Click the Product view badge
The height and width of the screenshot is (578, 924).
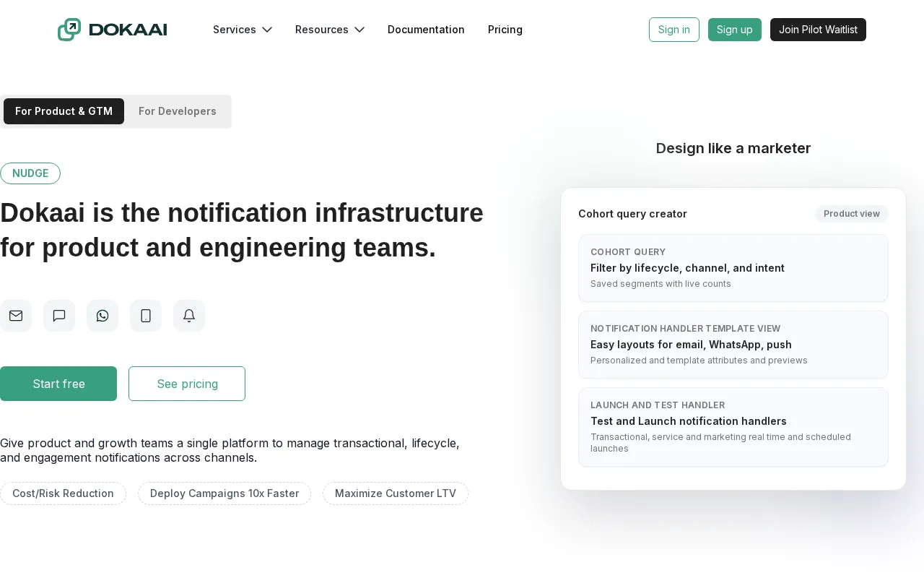click(x=852, y=214)
